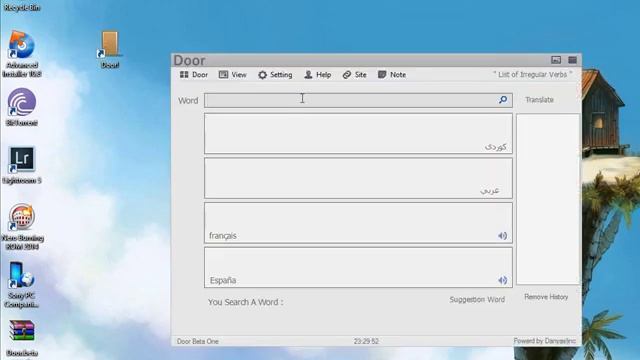640x360 pixels.
Task: Click the View window icon
Action: tap(223, 75)
